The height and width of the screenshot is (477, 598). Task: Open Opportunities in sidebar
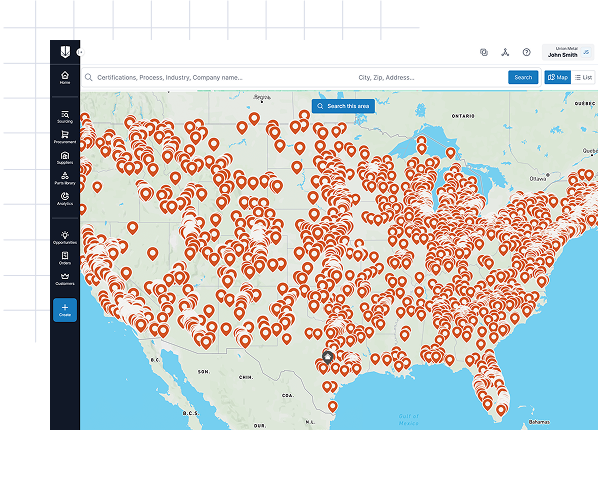click(x=65, y=238)
